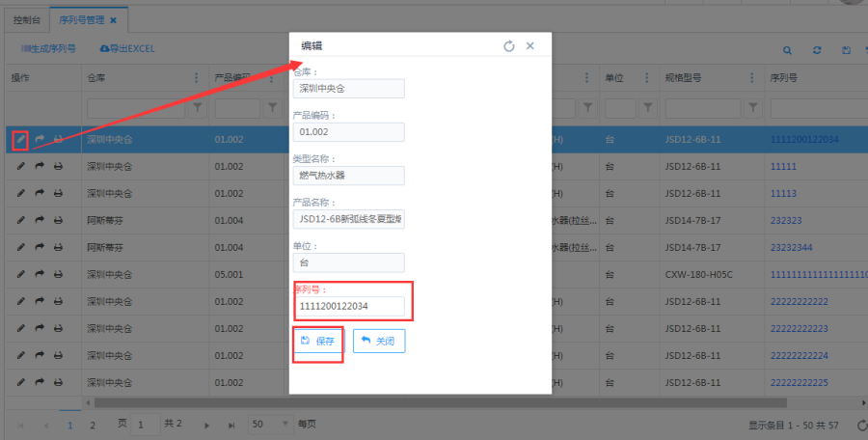Click the horizontal scrollbar below the grid
This screenshot has width=868, height=440.
[x=434, y=402]
